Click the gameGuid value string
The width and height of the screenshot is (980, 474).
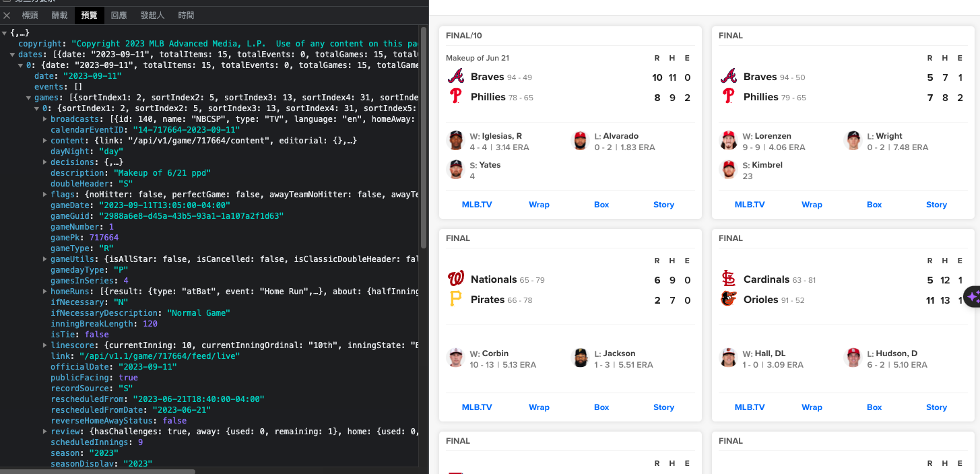click(191, 216)
